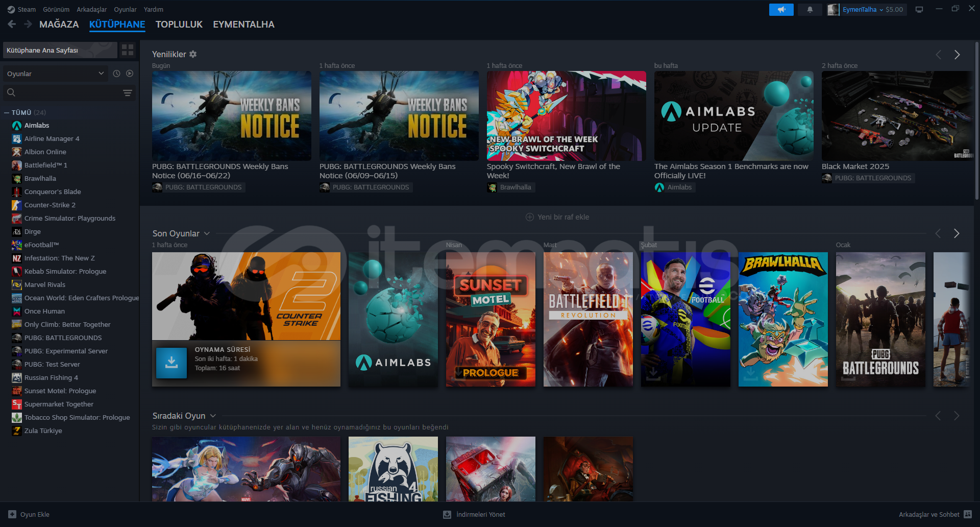The height and width of the screenshot is (527, 980).
Task: Open Brawlhalla cover in Son Oyunlar
Action: 783,319
